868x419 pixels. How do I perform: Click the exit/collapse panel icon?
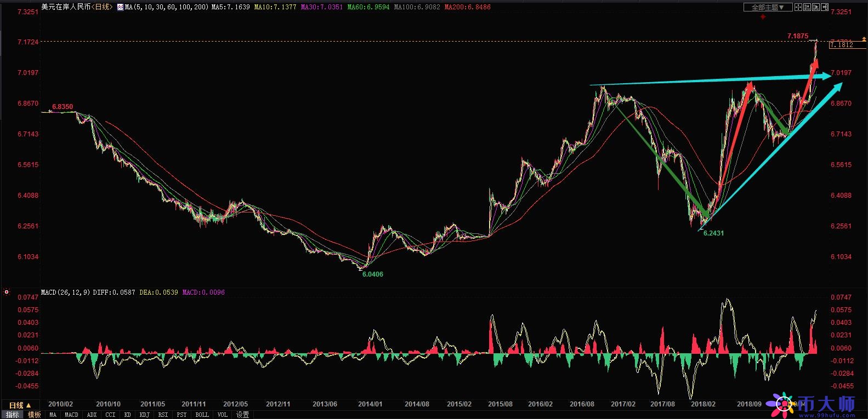click(825, 7)
